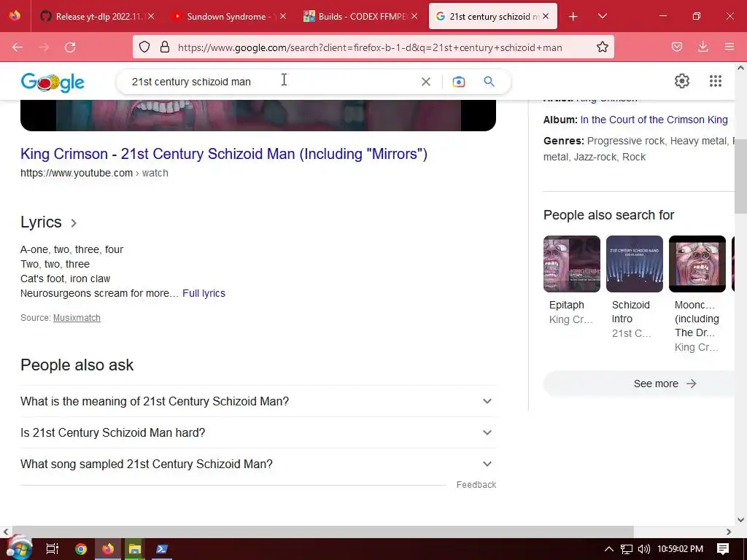Search by image camera icon

pyautogui.click(x=458, y=82)
